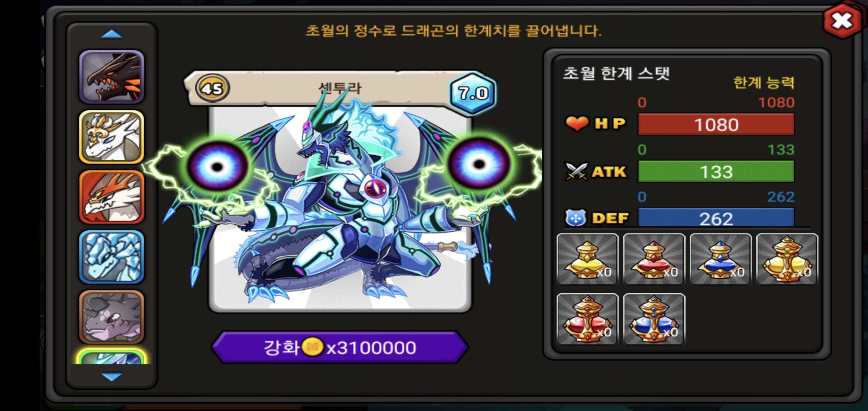Click the green ATK bar showing 133
The image size is (868, 411).
click(x=716, y=172)
